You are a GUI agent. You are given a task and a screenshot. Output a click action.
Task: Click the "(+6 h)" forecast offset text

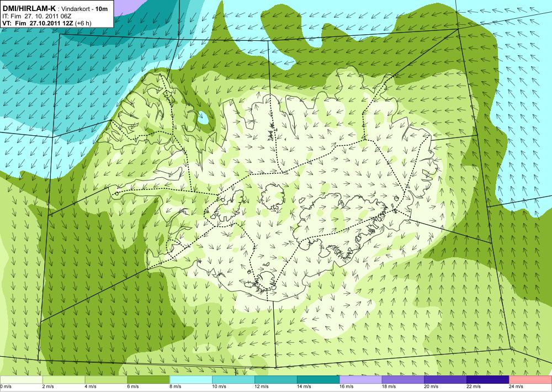point(83,23)
